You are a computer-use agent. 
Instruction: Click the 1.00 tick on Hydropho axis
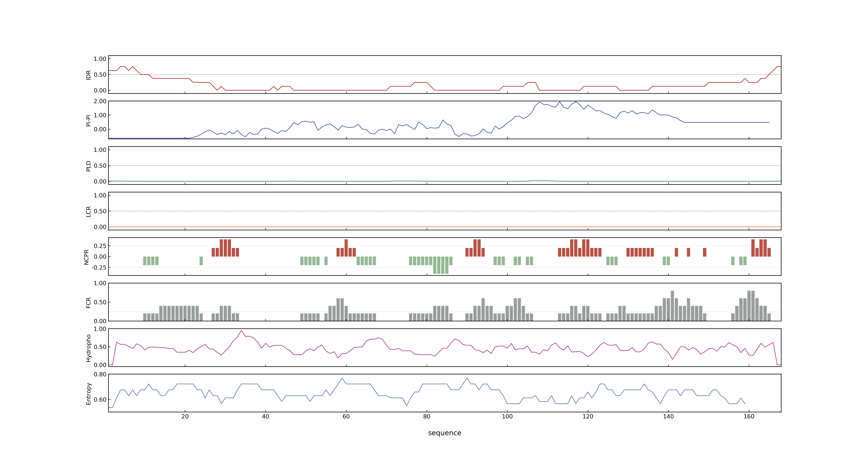[x=100, y=329]
